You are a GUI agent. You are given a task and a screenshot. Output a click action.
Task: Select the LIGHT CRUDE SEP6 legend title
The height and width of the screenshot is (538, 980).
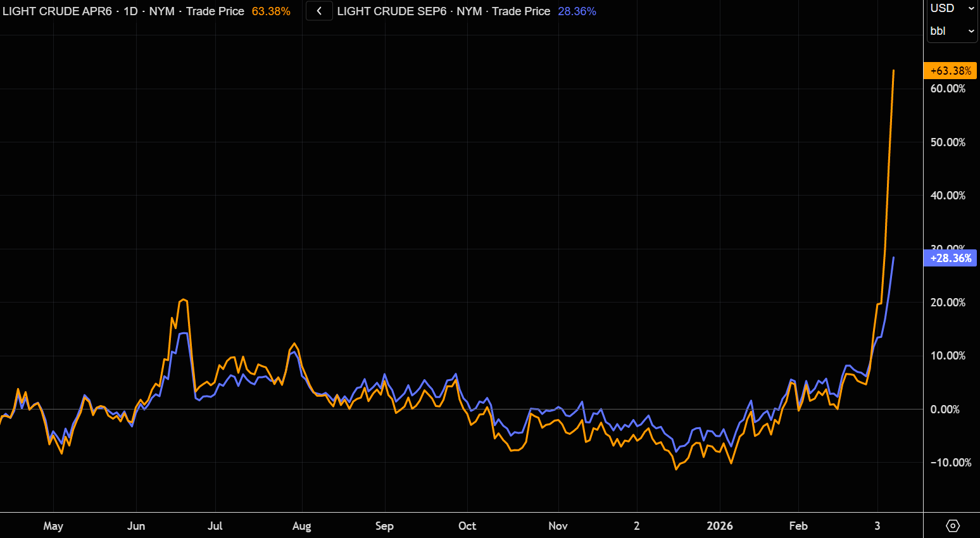coord(392,11)
